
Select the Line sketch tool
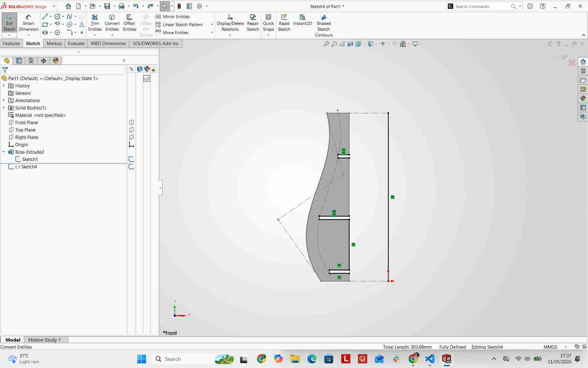pyautogui.click(x=45, y=17)
